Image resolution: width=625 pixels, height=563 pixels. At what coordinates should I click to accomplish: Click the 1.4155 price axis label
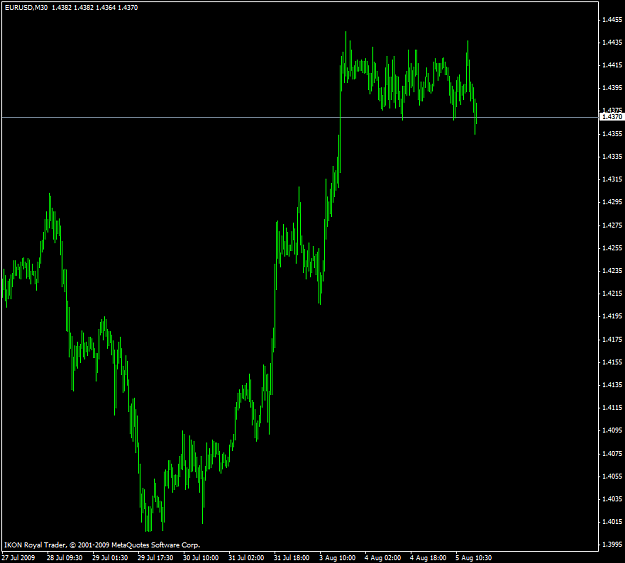pos(612,362)
